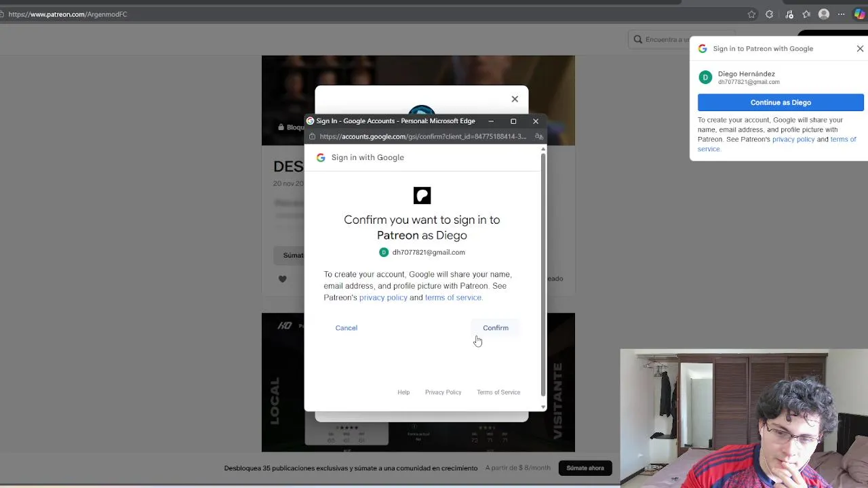
Task: Close the Google Accounts popup window
Action: [536, 121]
